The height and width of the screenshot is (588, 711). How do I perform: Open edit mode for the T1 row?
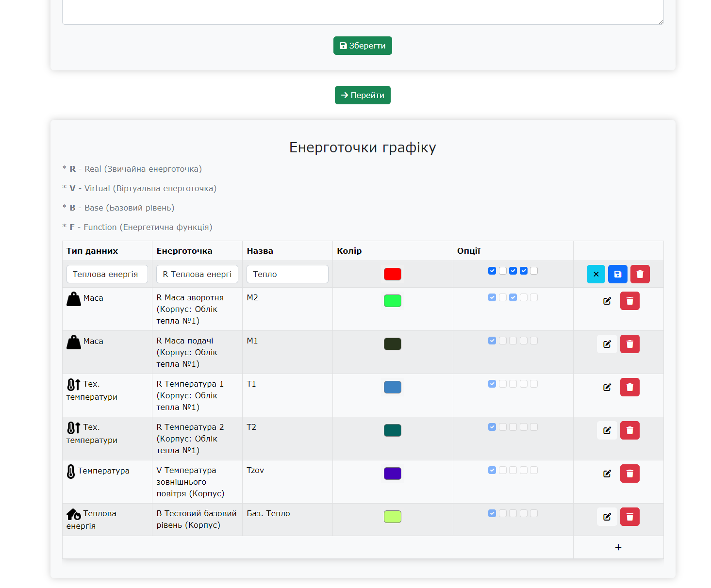607,387
